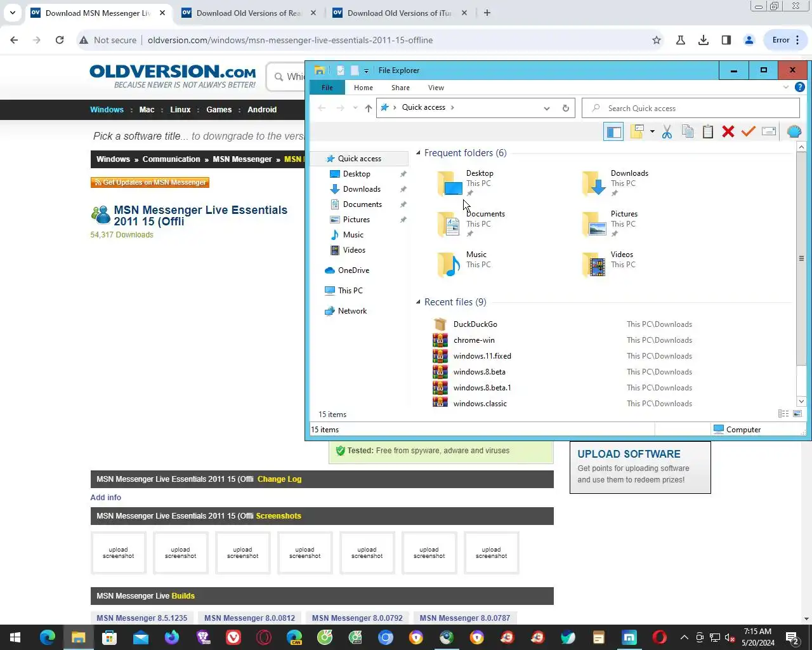The image size is (812, 650).
Task: Click the MSN Messenger 8.5.1235 build link
Action: [142, 618]
